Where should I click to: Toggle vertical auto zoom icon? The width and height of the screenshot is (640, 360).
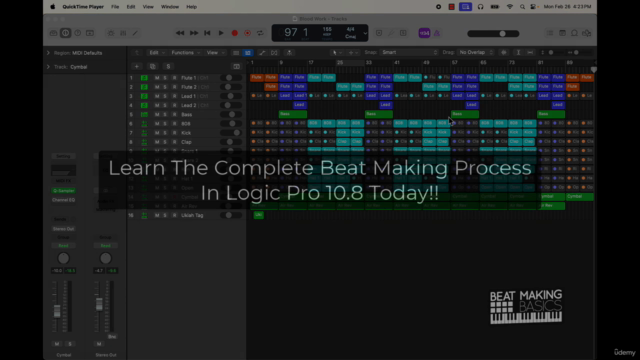518,52
